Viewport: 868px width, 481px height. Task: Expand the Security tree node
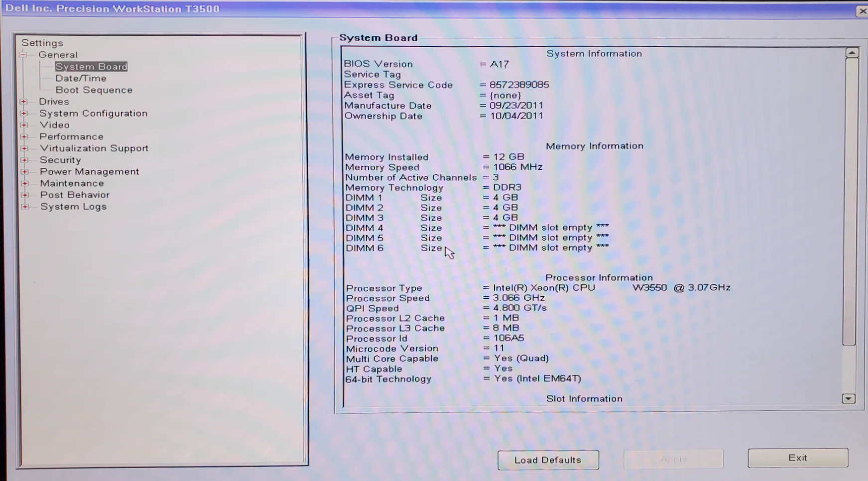coord(24,160)
